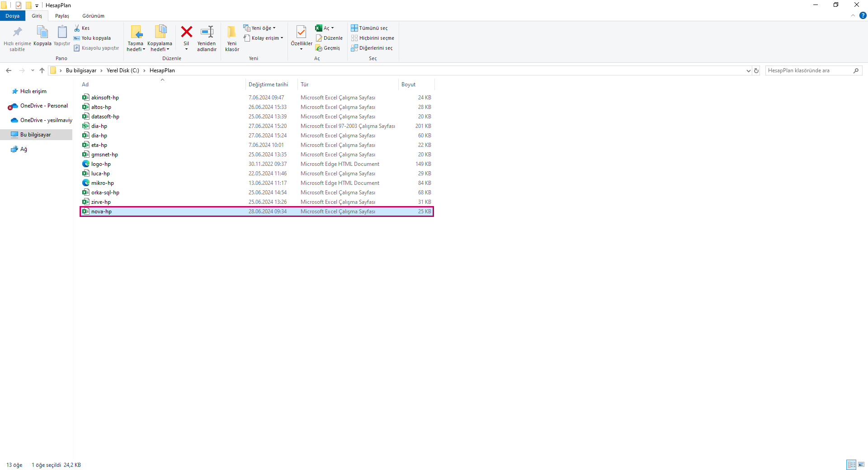Switch to the Giriş ribbon tab
868x470 pixels.
point(37,16)
